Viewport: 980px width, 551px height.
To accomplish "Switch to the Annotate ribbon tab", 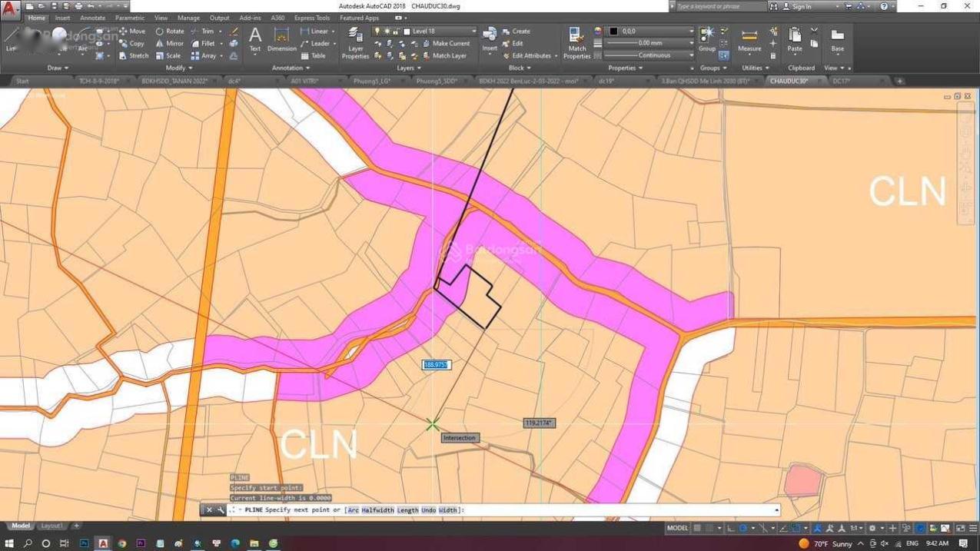I will point(93,18).
